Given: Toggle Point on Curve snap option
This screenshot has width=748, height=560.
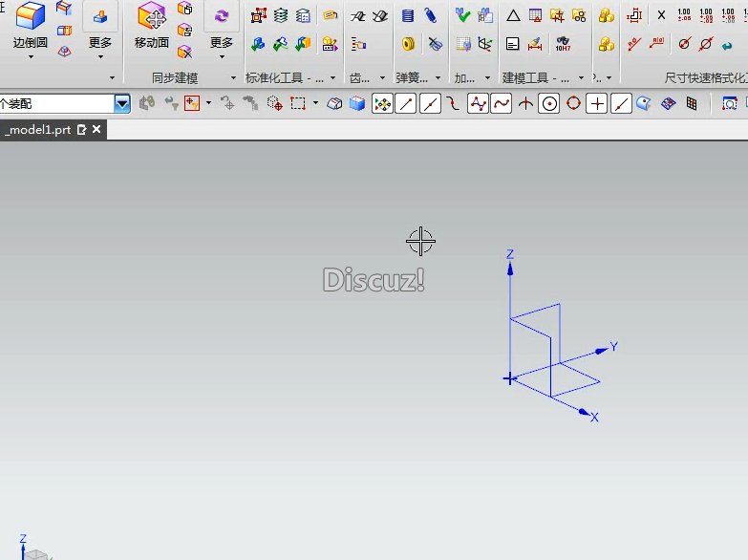Looking at the screenshot, I should 621,103.
